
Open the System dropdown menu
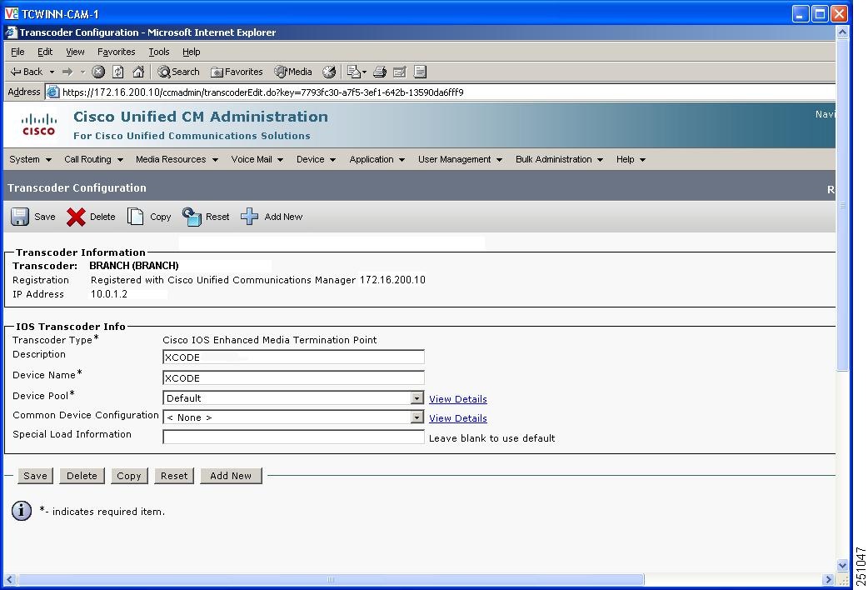pyautogui.click(x=31, y=159)
